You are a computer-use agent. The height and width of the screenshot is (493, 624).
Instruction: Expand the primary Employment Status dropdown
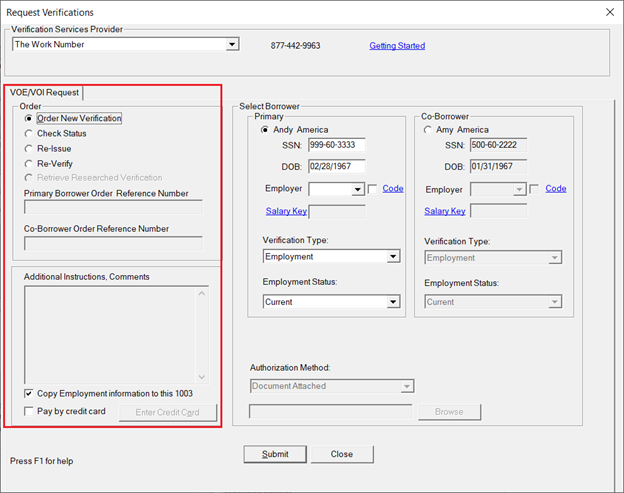[393, 302]
